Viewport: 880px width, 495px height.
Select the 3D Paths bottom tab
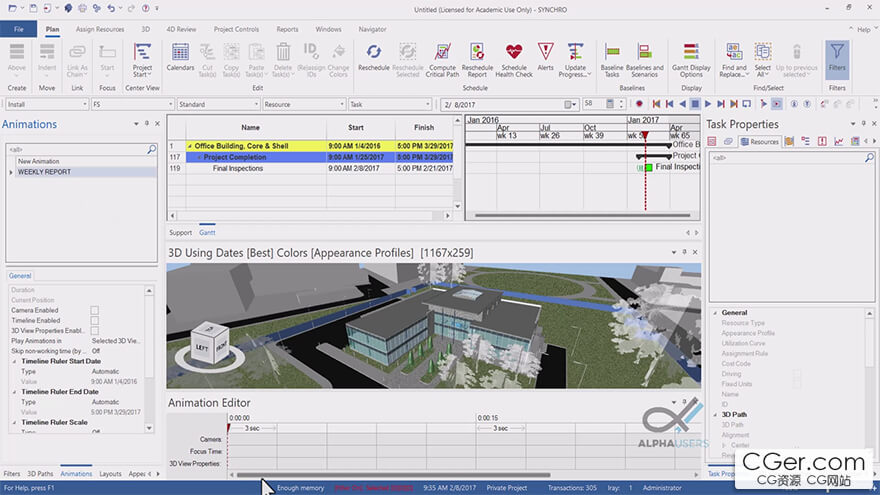coord(40,474)
